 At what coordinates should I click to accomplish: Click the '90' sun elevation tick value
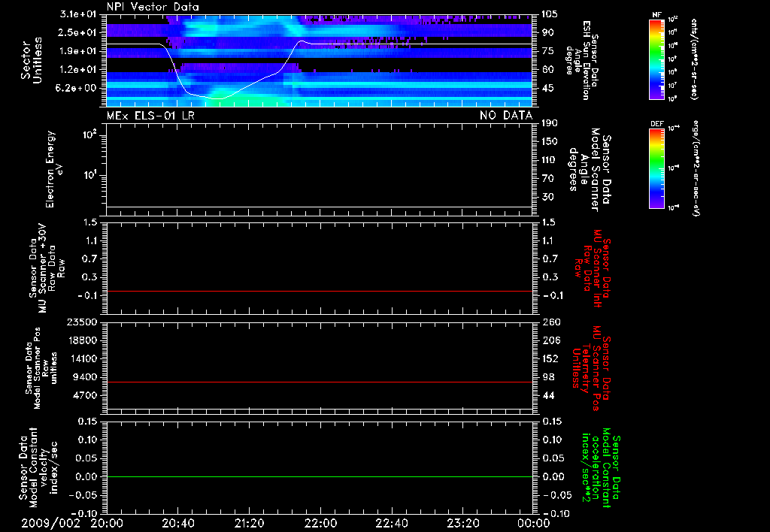547,32
